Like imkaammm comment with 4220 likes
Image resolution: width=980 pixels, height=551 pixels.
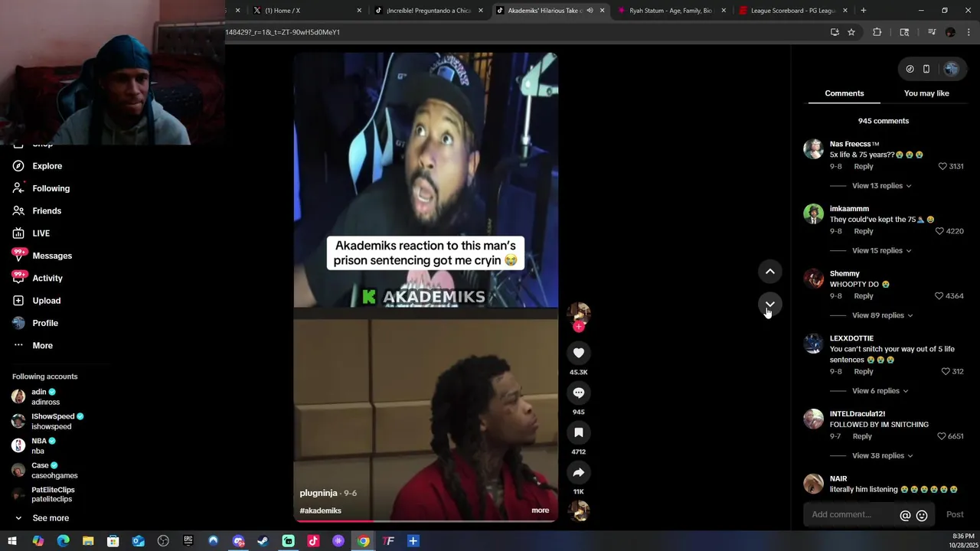point(939,231)
